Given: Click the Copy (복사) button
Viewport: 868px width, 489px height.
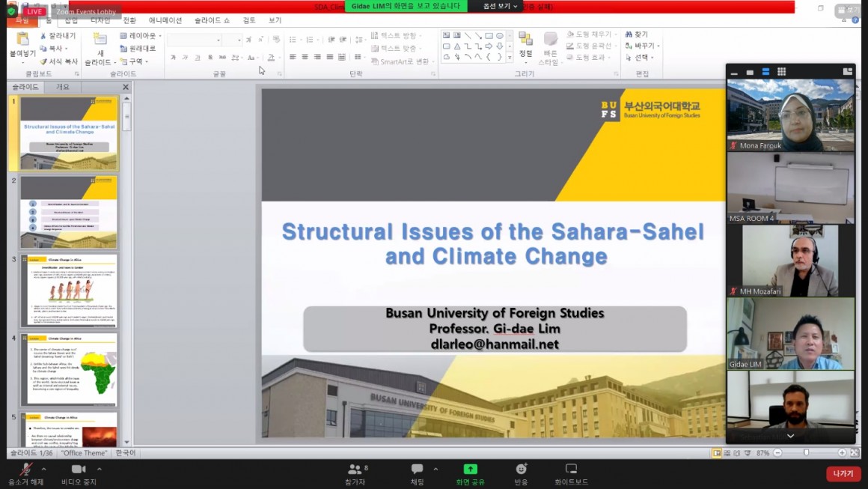Looking at the screenshot, I should [52, 49].
